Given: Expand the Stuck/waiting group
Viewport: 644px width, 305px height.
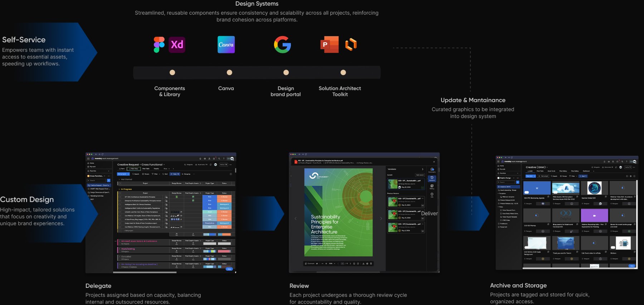Looking at the screenshot, I should click(x=119, y=249).
